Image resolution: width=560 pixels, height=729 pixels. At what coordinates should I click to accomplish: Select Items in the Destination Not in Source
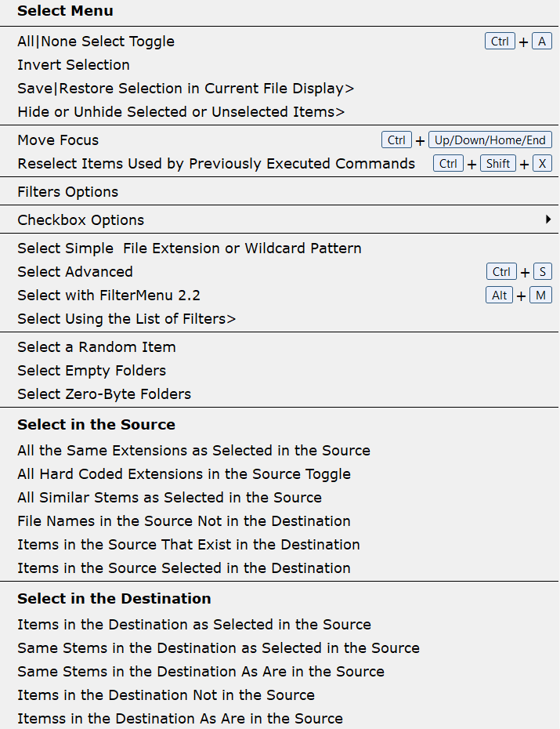pyautogui.click(x=165, y=695)
